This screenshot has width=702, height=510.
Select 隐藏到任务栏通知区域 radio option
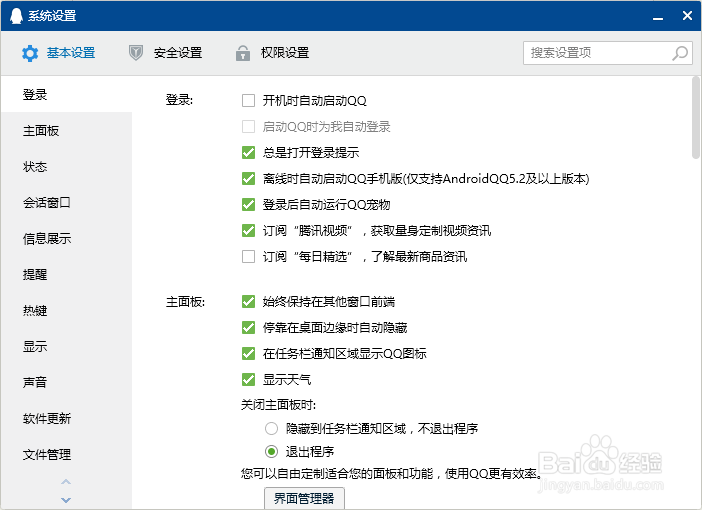click(271, 429)
